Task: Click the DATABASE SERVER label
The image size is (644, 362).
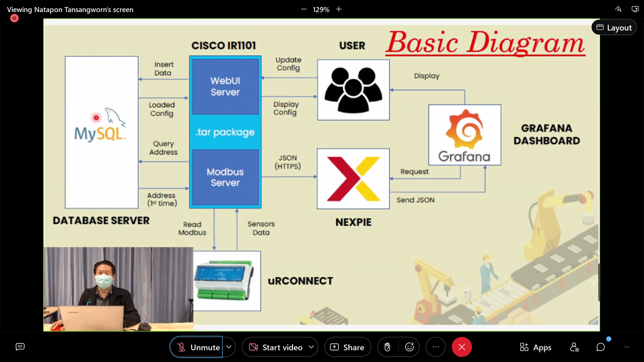Action: tap(101, 221)
